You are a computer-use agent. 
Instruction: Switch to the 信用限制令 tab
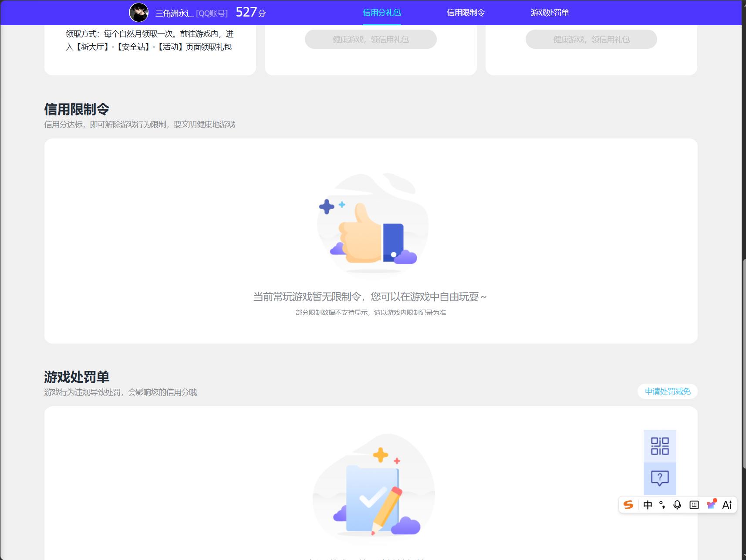pyautogui.click(x=466, y=13)
